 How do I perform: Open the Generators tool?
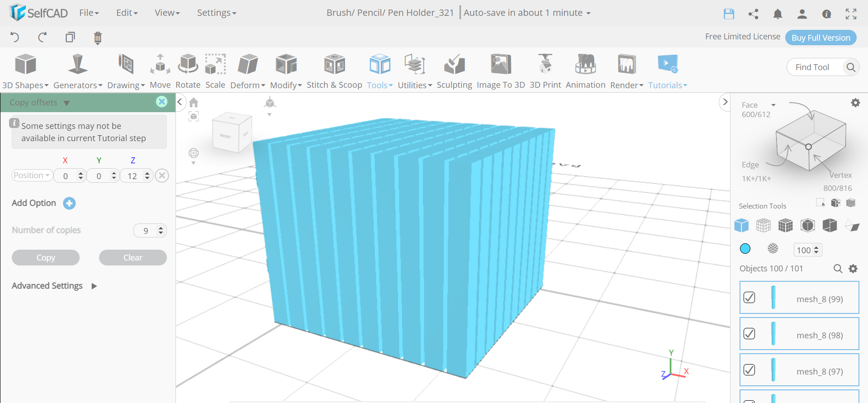[78, 71]
